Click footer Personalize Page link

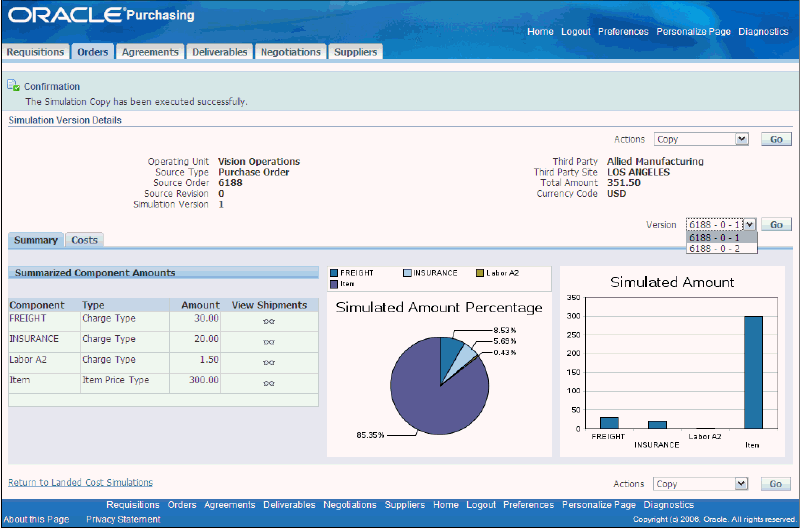(598, 505)
